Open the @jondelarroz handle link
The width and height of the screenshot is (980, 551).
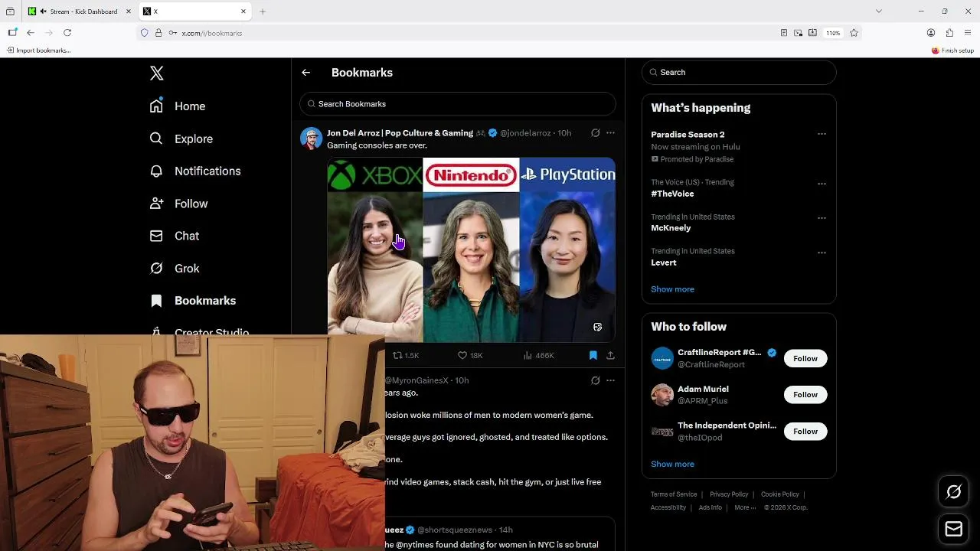click(x=525, y=133)
